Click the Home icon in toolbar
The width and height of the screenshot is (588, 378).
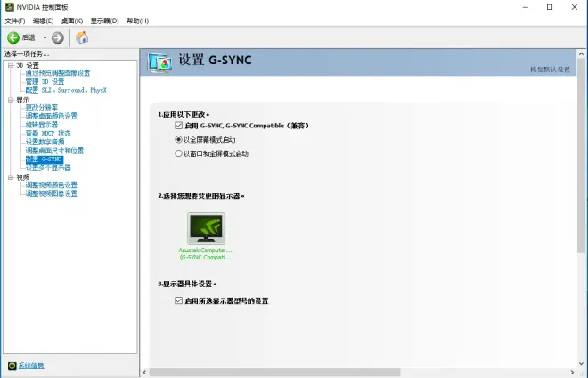coord(82,37)
